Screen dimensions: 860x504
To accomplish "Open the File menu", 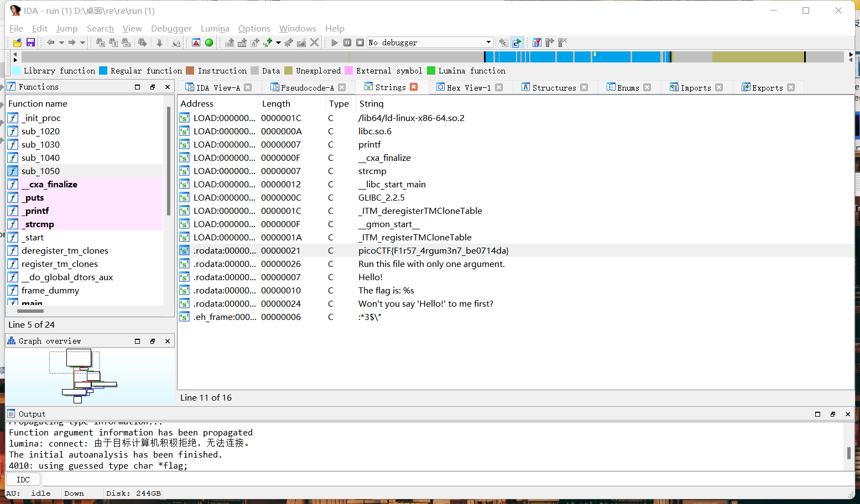I will (17, 28).
